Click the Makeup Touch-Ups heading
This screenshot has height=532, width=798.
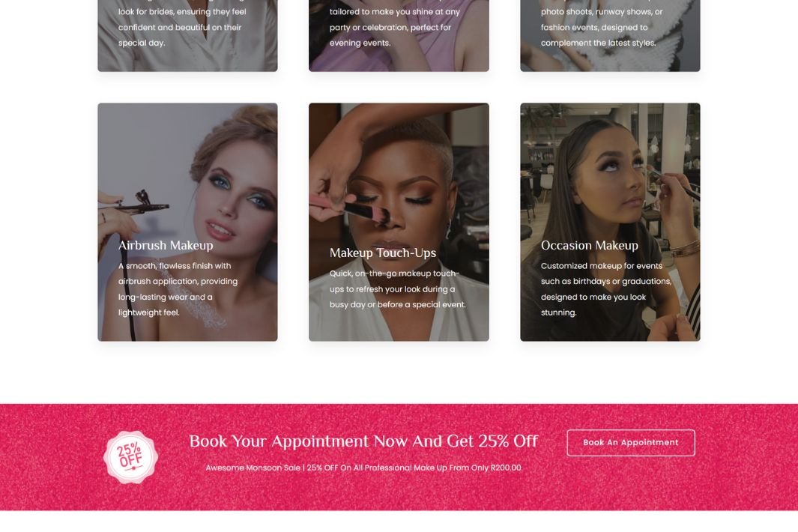click(x=383, y=253)
